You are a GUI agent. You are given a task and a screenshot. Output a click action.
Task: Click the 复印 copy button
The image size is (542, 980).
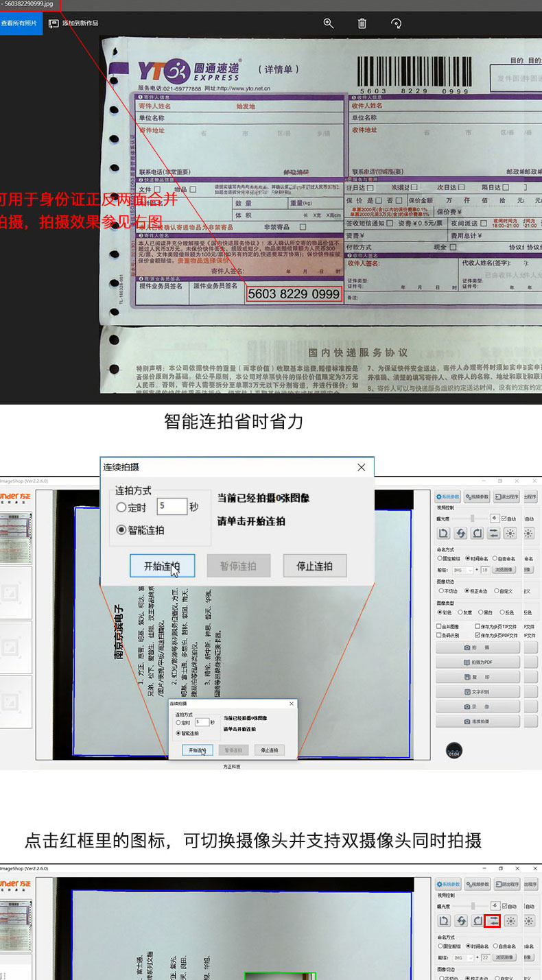click(478, 677)
